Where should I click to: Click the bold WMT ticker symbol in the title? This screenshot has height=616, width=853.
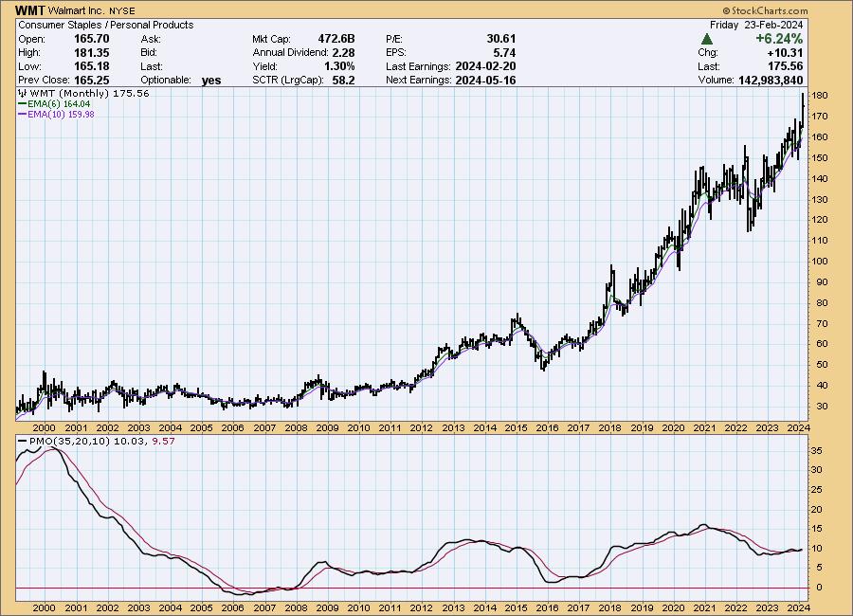pyautogui.click(x=30, y=10)
